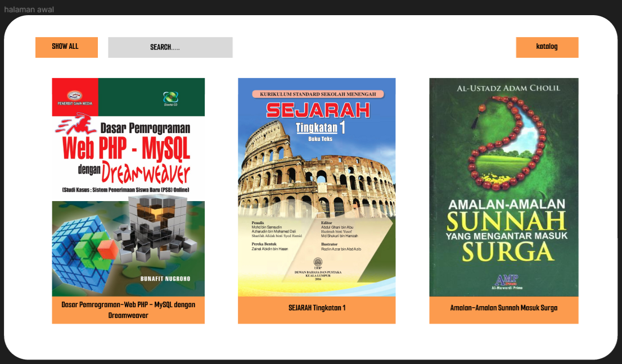Select the title label Dasar Pemrograman-Web PHP - MySQL dengan Dreamweaver
This screenshot has width=622, height=364.
pos(129,310)
